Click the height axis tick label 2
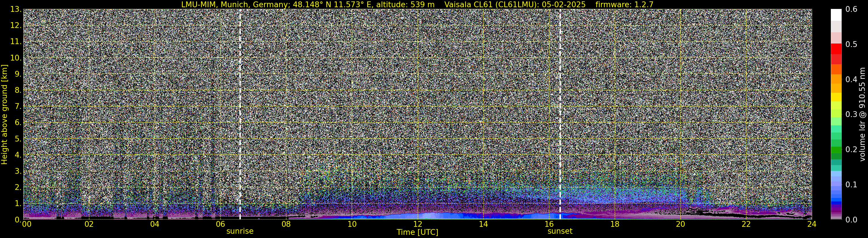The height and width of the screenshot is (238, 868). click(18, 187)
